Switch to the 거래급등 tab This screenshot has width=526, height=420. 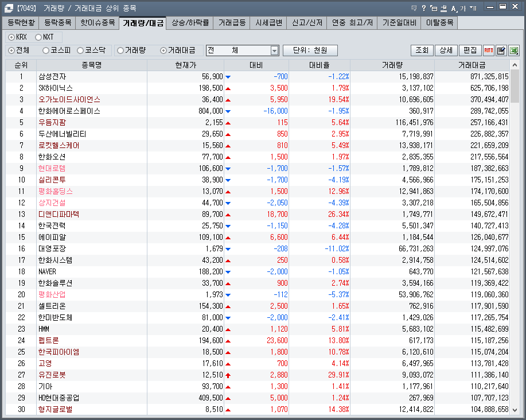coord(232,23)
